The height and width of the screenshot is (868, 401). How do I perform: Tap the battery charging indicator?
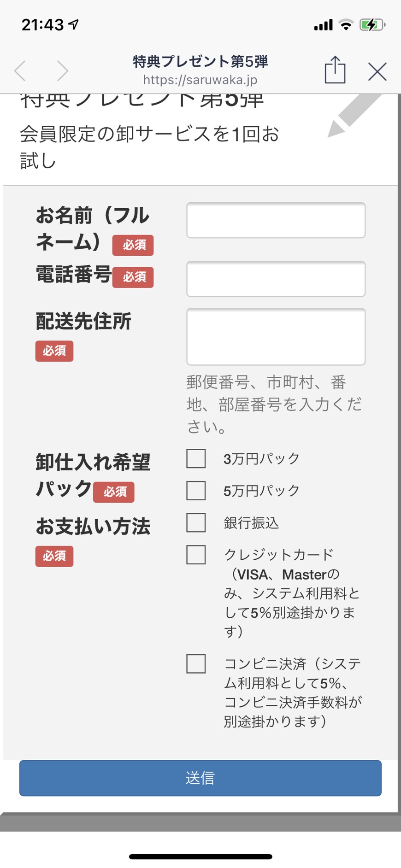point(372,24)
